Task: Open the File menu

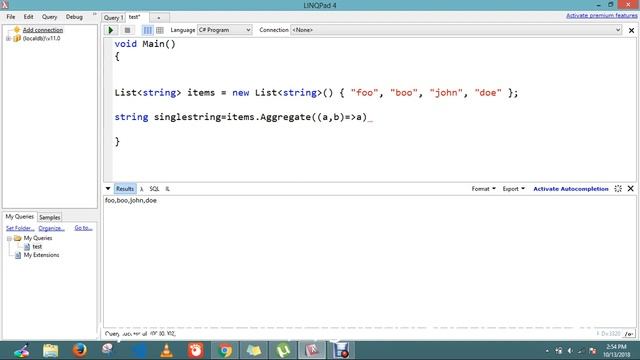Action: tap(11, 17)
